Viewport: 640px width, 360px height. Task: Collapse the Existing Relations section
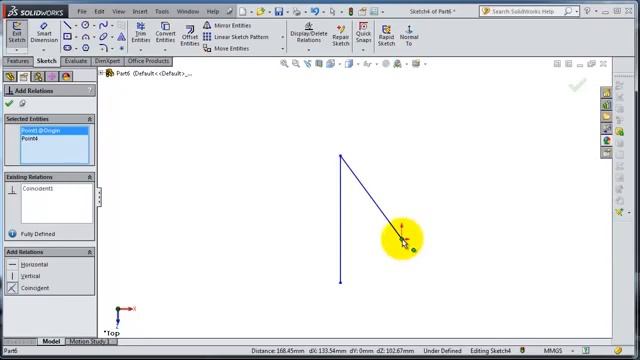point(90,177)
